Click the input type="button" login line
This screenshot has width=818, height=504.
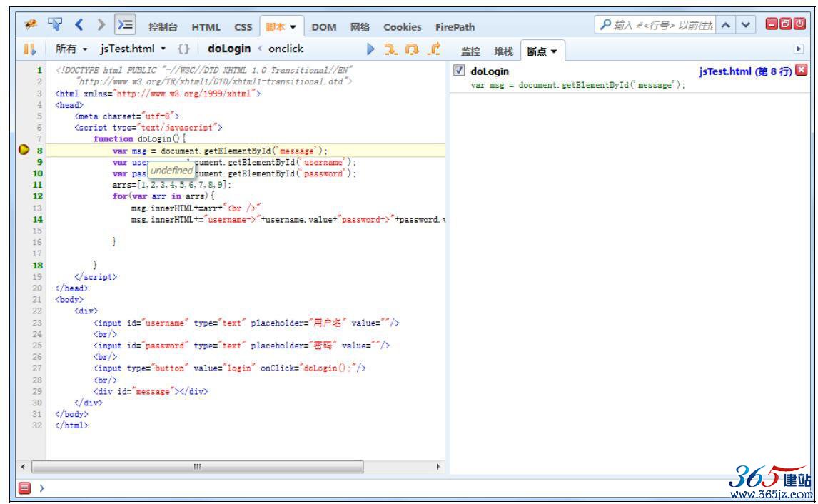(230, 368)
